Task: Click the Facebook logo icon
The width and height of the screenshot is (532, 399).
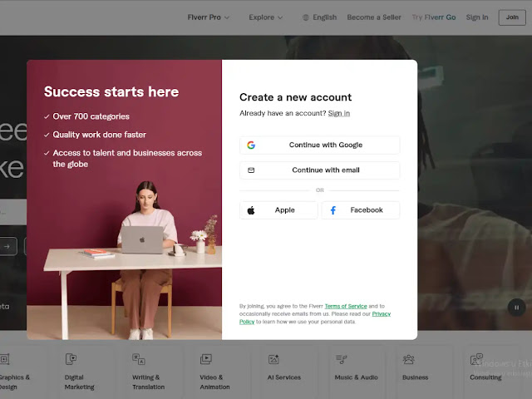Action: pyautogui.click(x=333, y=210)
